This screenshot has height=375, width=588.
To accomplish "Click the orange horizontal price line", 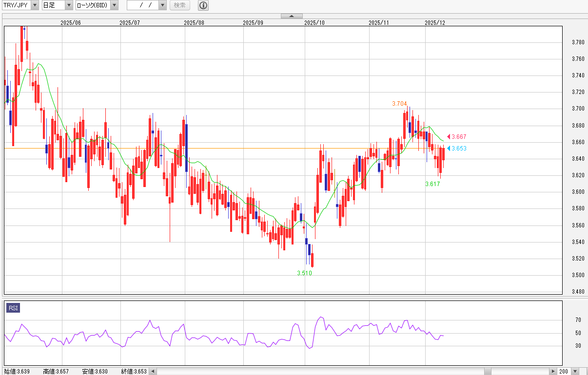I will tap(244, 148).
